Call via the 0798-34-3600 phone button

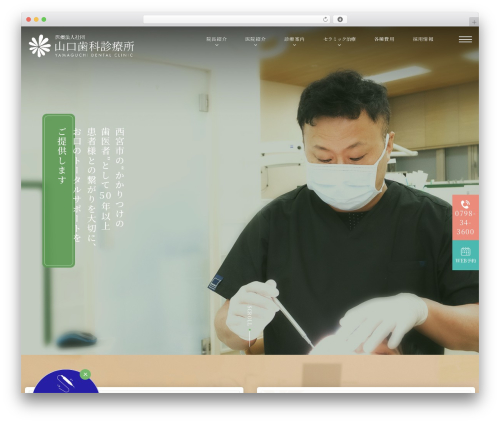[465, 217]
